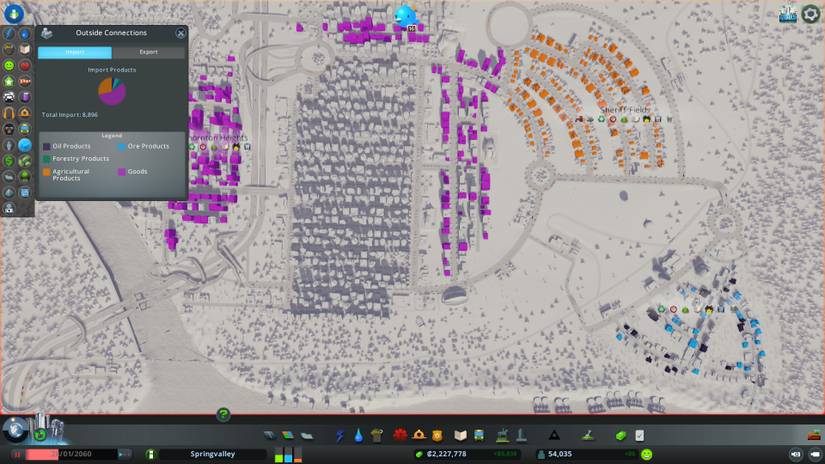Activate the Bulldozer tool
825x464 pixels.
[x=814, y=435]
